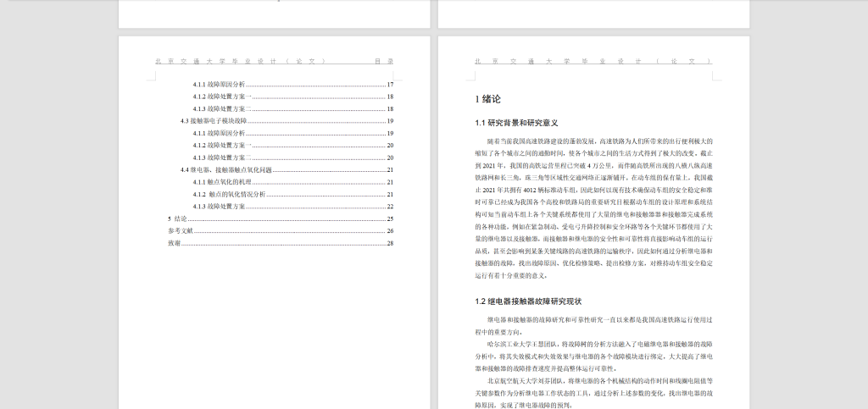Open the 4.1.1 故障原因分析 entry on page 17
The width and height of the screenshot is (868, 409).
[219, 85]
